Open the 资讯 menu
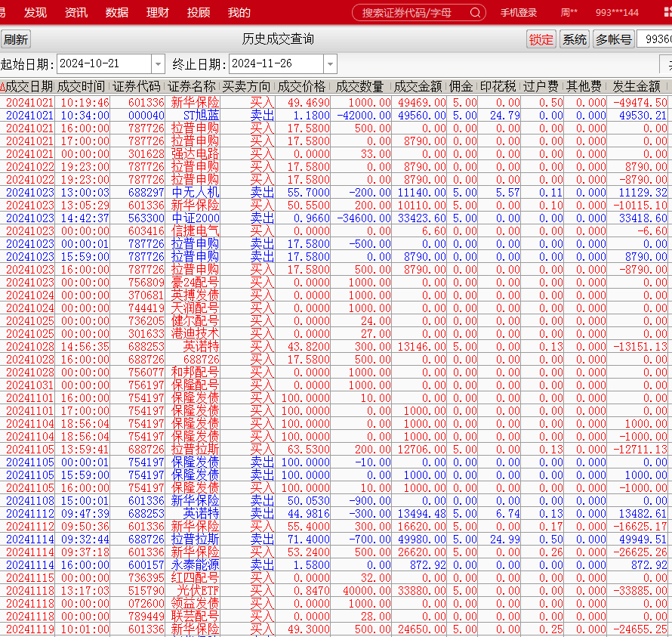 (x=76, y=13)
